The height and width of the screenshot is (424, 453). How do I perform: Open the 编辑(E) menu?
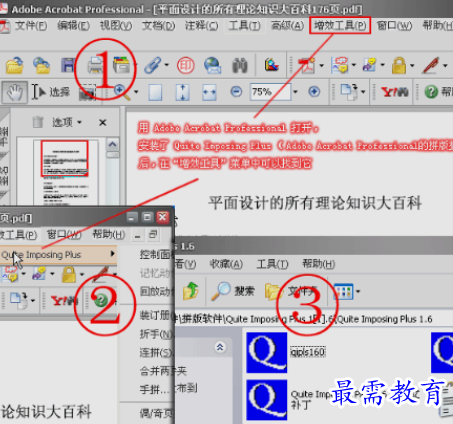click(x=73, y=26)
